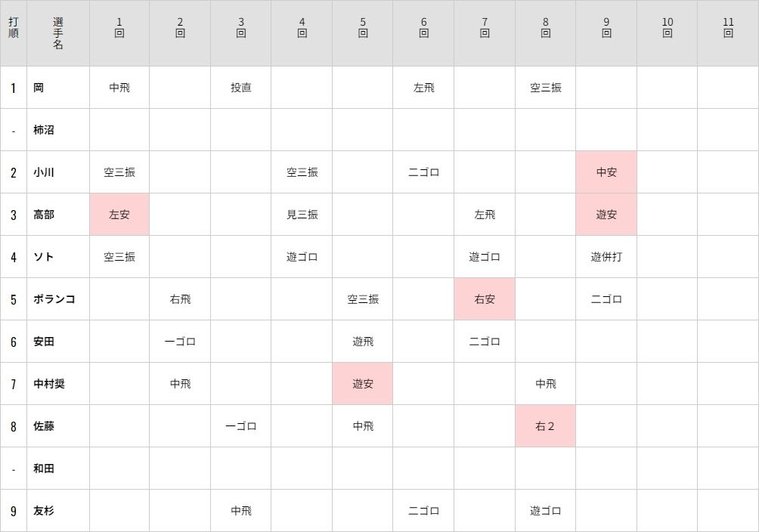This screenshot has height=532, width=759.
Task: Click 遊併打 result in Soto's row
Action: pos(606,257)
